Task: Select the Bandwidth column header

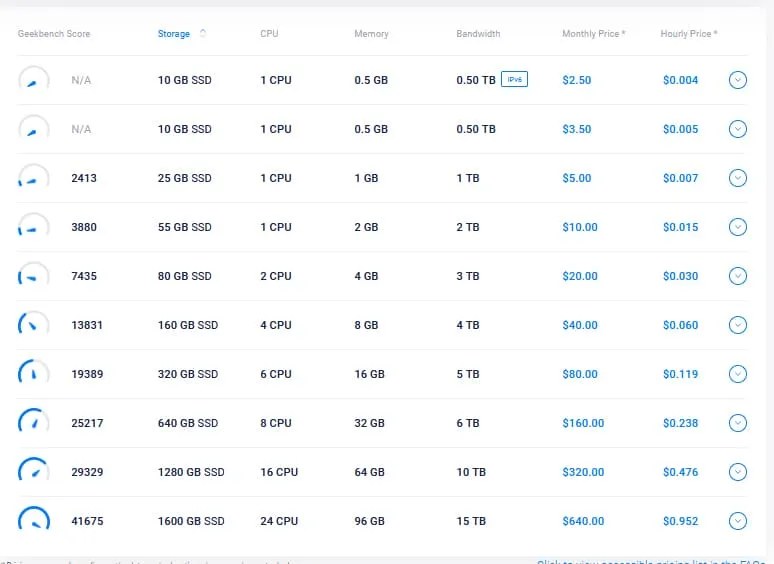Action: pos(478,34)
